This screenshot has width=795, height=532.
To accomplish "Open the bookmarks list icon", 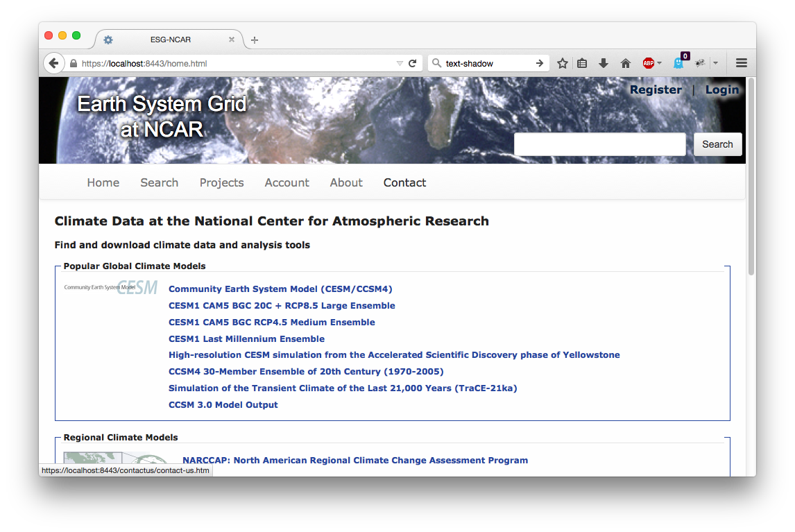I will click(582, 63).
